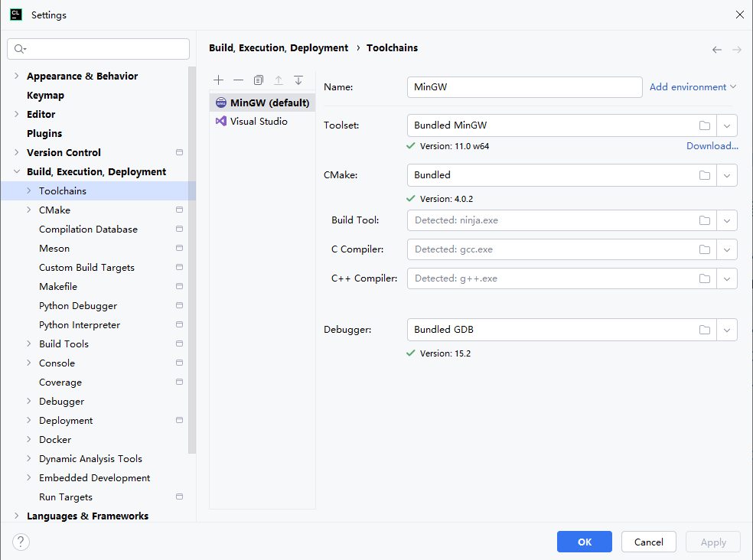Open Console settings node

57,363
